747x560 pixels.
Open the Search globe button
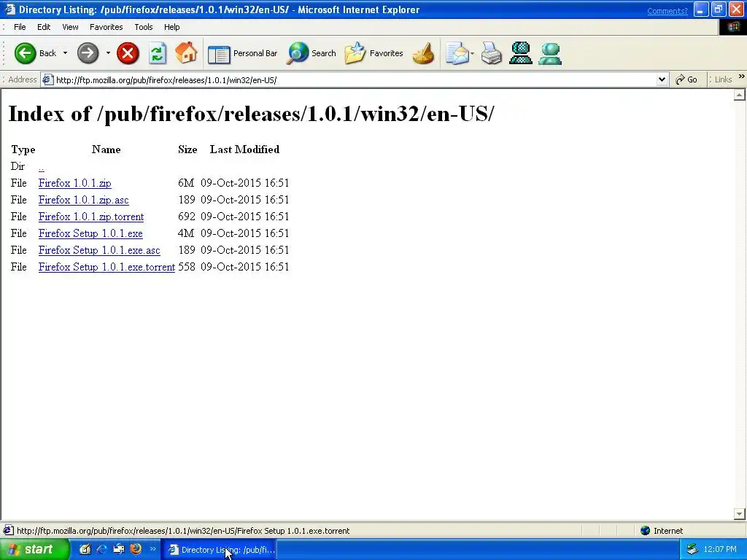(x=311, y=53)
